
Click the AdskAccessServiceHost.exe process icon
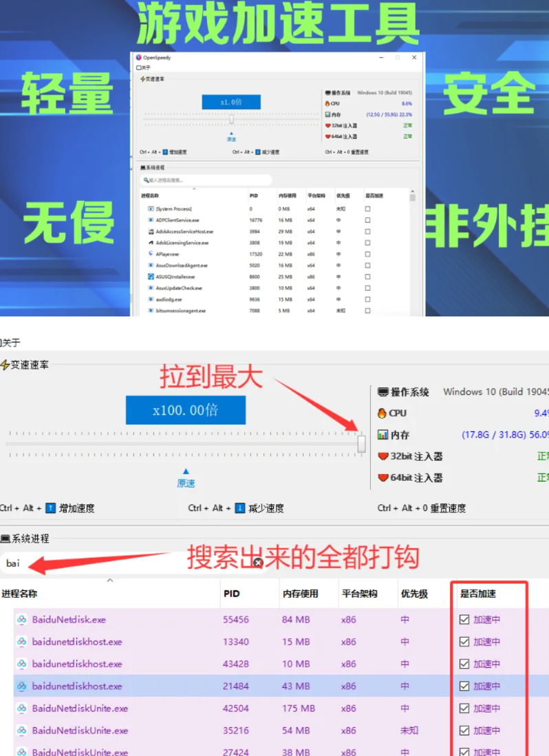151,231
